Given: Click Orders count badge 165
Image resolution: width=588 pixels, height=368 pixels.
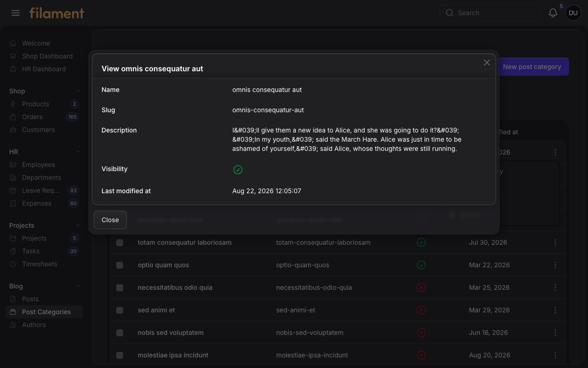Looking at the screenshot, I should coord(73,117).
